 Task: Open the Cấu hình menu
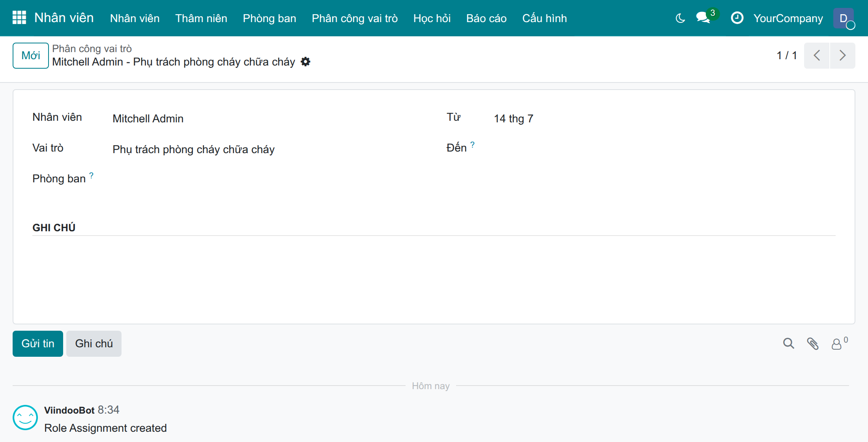click(x=544, y=18)
